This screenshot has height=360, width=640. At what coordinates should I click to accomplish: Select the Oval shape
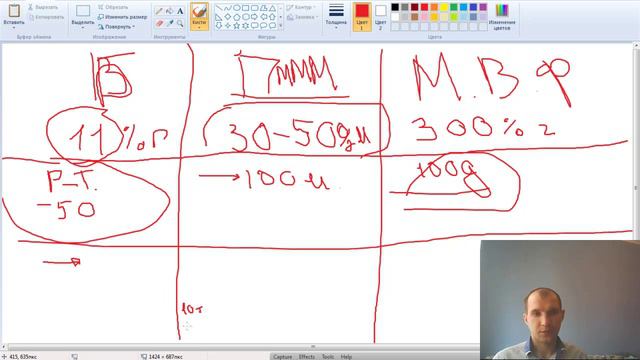237,8
